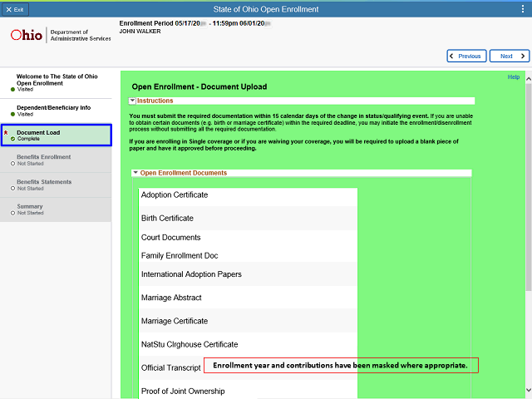Click the scrollbar up arrow
The height and width of the screenshot is (399, 532).
click(x=529, y=79)
